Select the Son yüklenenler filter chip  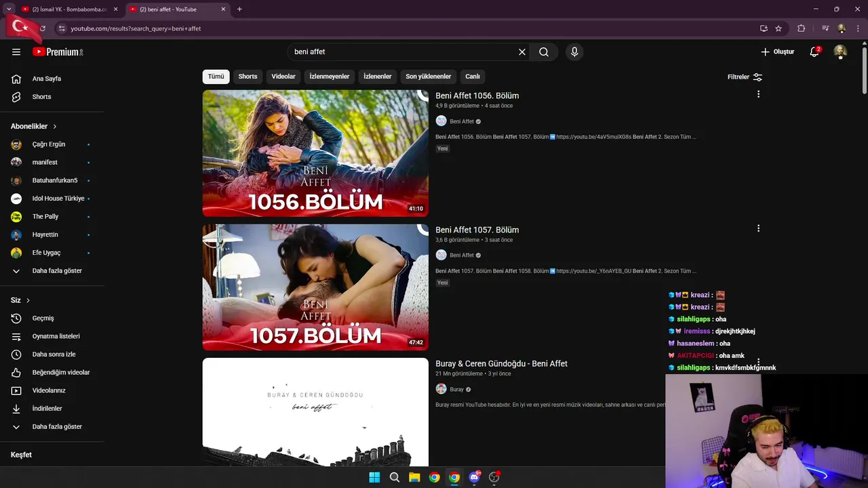pyautogui.click(x=429, y=77)
